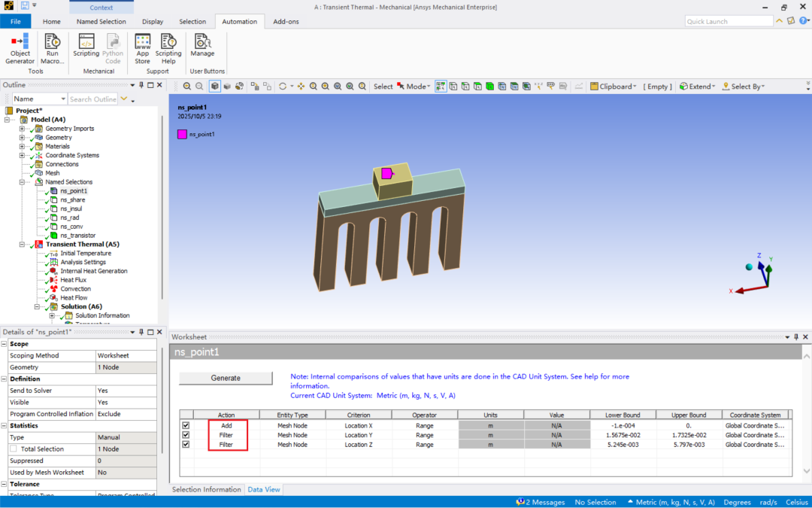Viewport: 812px width, 508px height.
Task: Switch to the Named Selection ribbon tab
Action: [101, 22]
